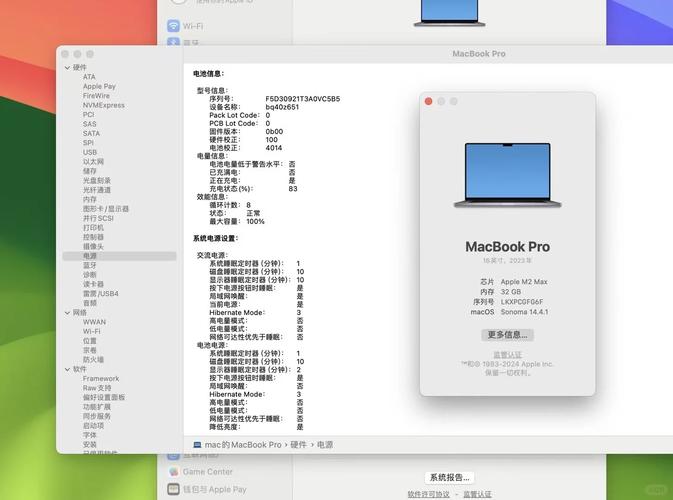Click the computer icon in path bar
The height and width of the screenshot is (500, 673).
pos(197,445)
